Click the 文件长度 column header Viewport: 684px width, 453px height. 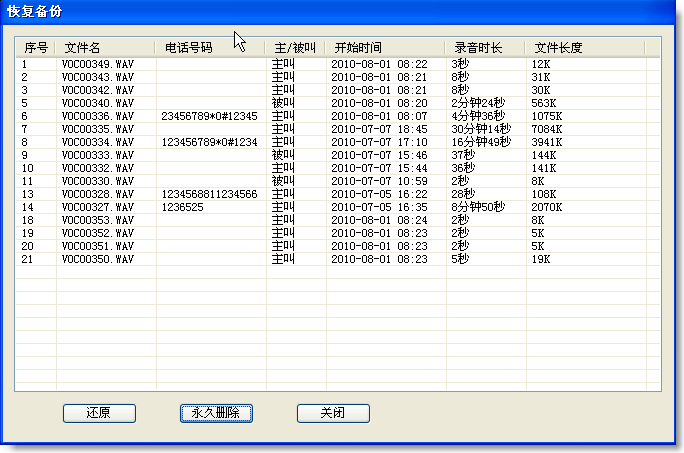tap(585, 48)
